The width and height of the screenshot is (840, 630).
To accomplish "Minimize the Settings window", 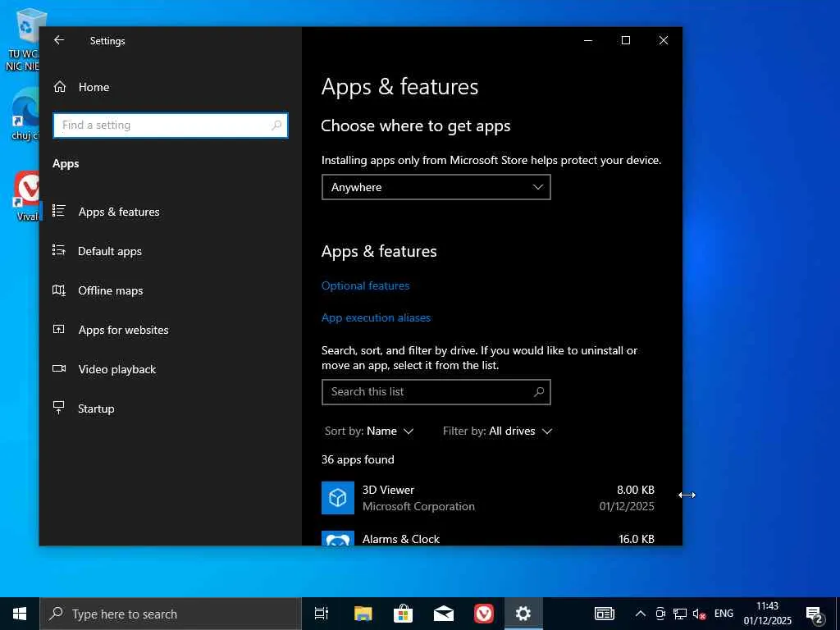I will pyautogui.click(x=588, y=40).
